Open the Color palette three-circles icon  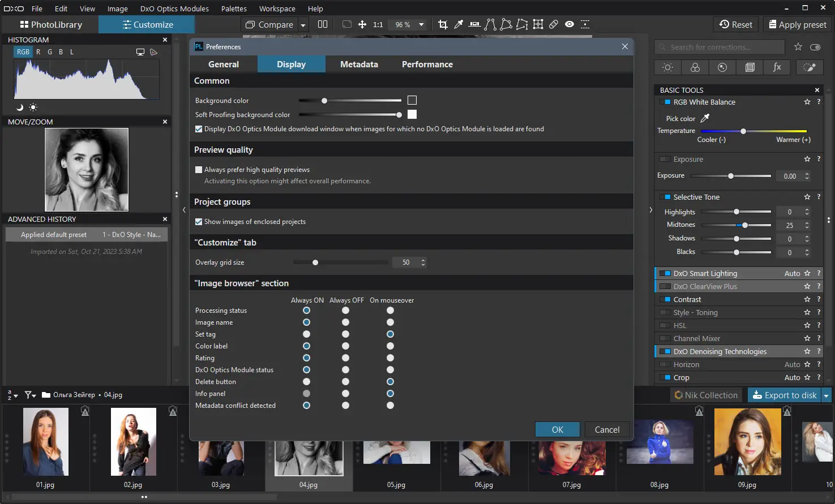coord(695,67)
